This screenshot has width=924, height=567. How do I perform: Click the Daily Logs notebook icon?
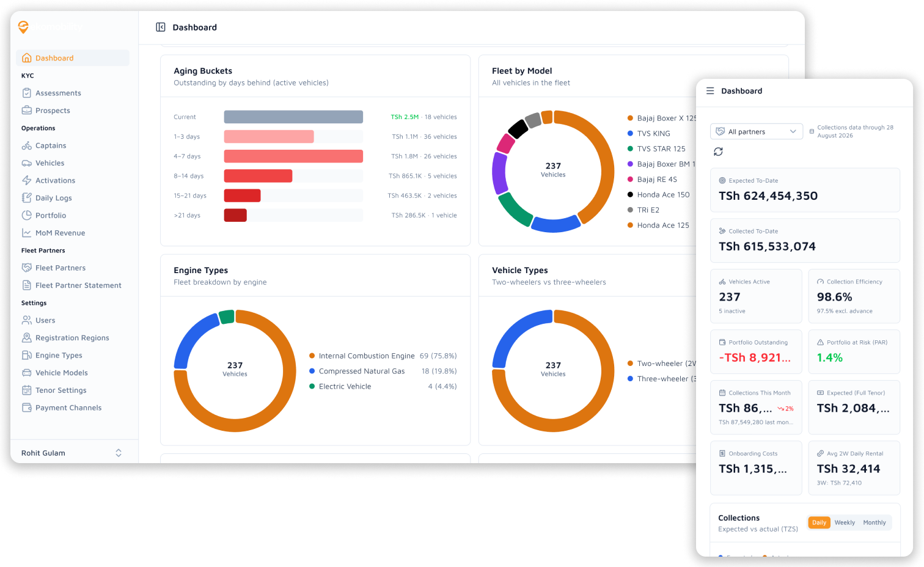pos(27,198)
